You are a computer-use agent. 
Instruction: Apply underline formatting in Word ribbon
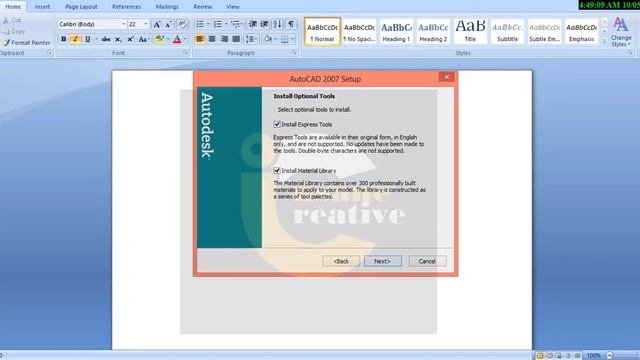pyautogui.click(x=87, y=39)
